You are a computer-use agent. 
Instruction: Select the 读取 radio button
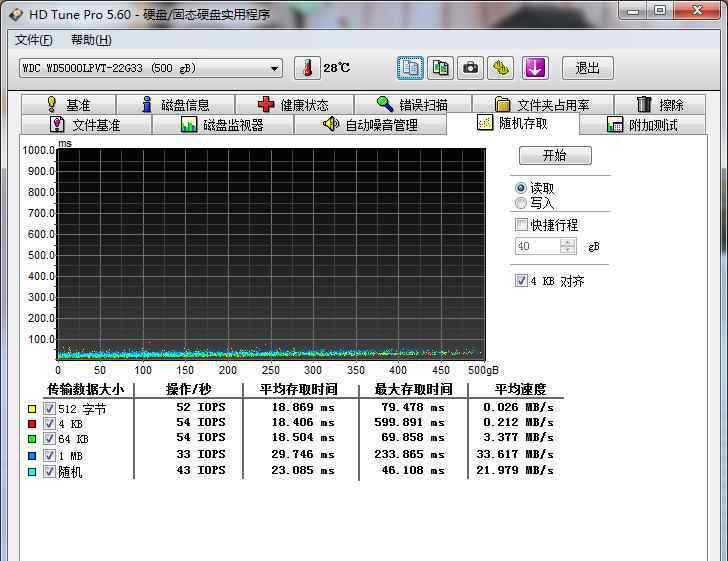pyautogui.click(x=520, y=188)
